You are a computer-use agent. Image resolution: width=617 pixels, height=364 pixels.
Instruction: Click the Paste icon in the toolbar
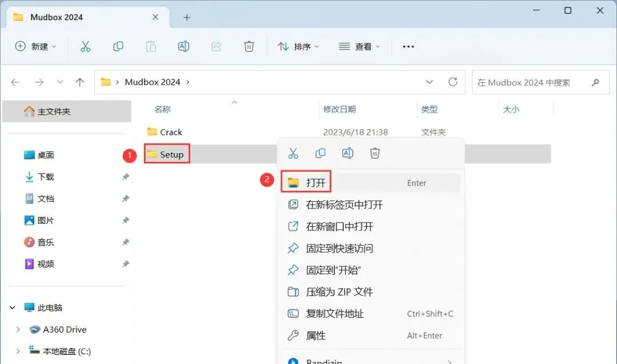pyautogui.click(x=151, y=46)
